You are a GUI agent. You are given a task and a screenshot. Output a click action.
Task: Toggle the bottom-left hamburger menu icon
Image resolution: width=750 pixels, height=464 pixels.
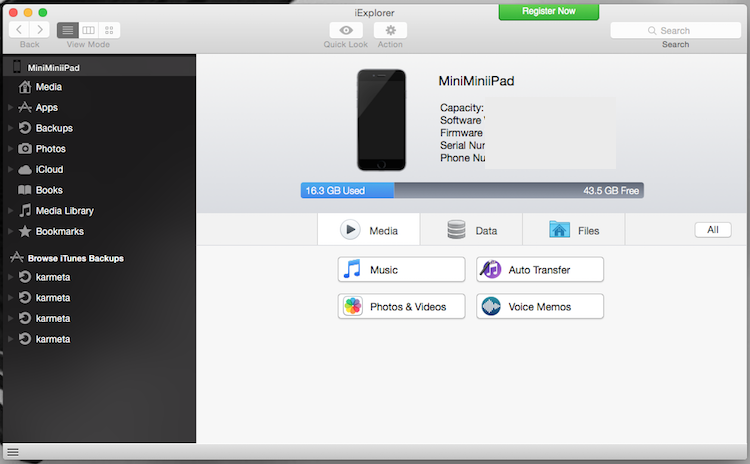[13, 452]
